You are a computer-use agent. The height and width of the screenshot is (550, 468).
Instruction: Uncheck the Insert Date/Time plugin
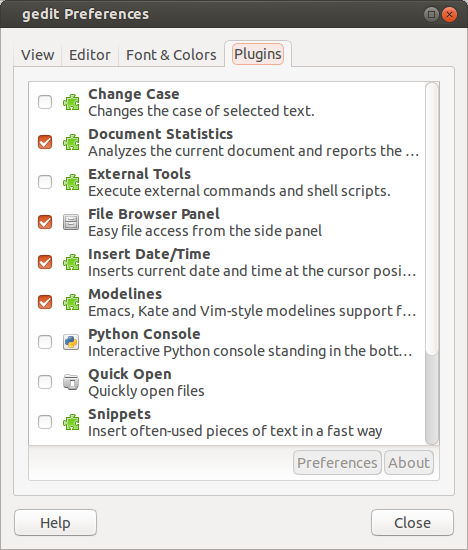click(45, 262)
